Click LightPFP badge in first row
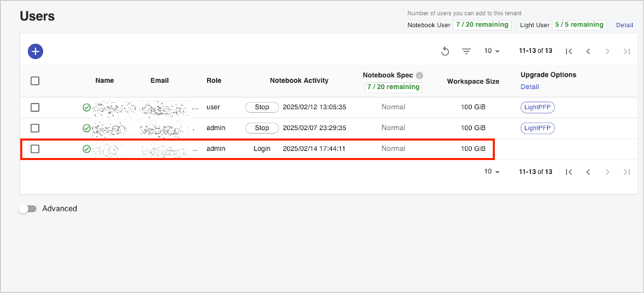644x293 pixels. point(537,107)
